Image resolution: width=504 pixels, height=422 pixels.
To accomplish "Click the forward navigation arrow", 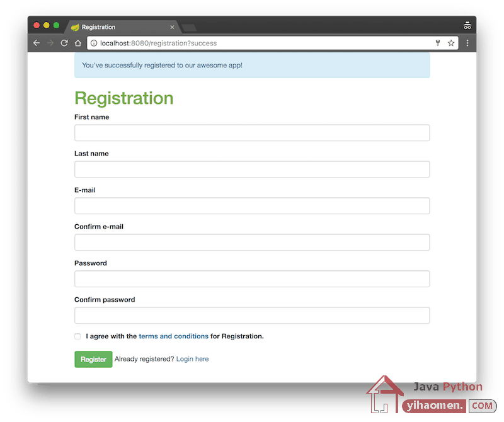I will tap(50, 43).
